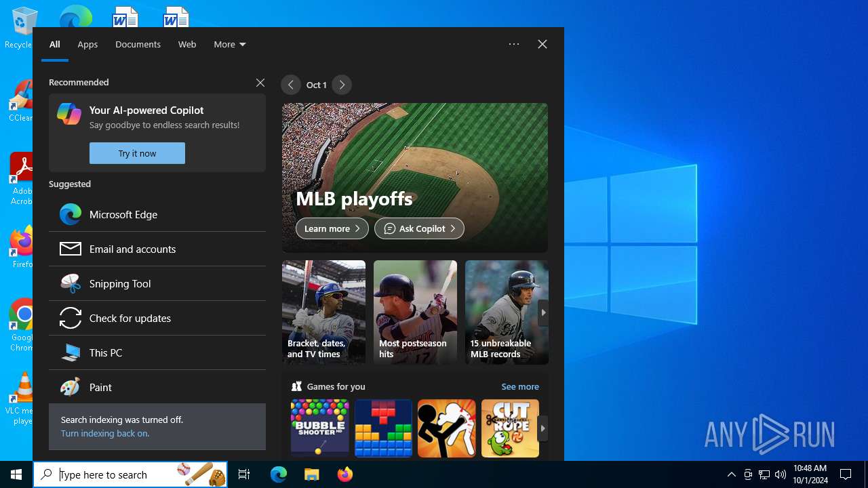
Task: Open the Recycle Bin desktop icon
Action: [x=22, y=28]
